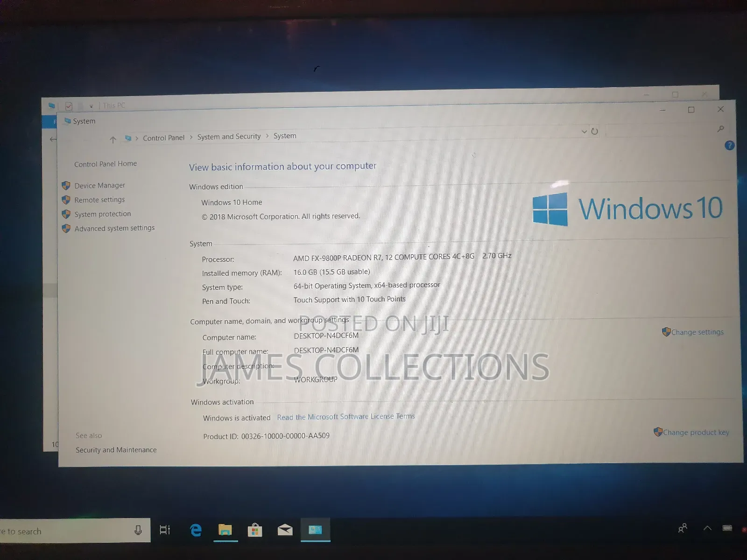This screenshot has width=747, height=560.
Task: Click Control Panel System taskbar icon
Action: [x=315, y=530]
